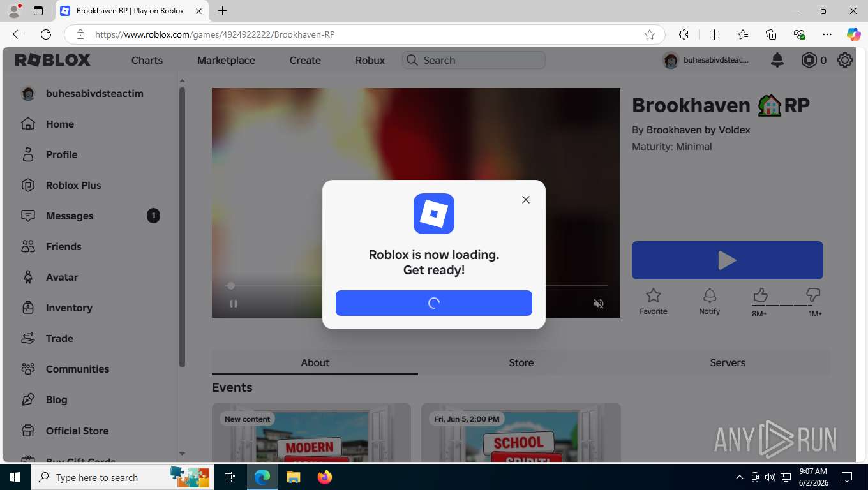Go back in the browser

pos(18,34)
